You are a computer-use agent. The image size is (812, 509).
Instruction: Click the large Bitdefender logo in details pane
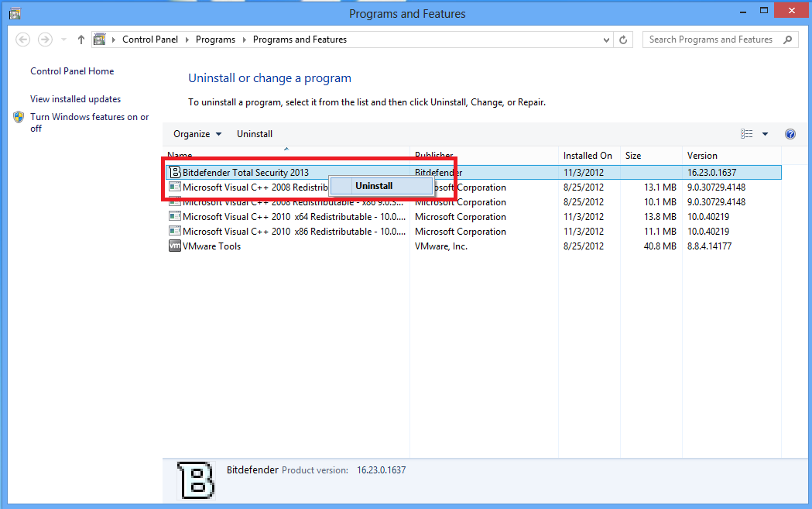(x=196, y=480)
